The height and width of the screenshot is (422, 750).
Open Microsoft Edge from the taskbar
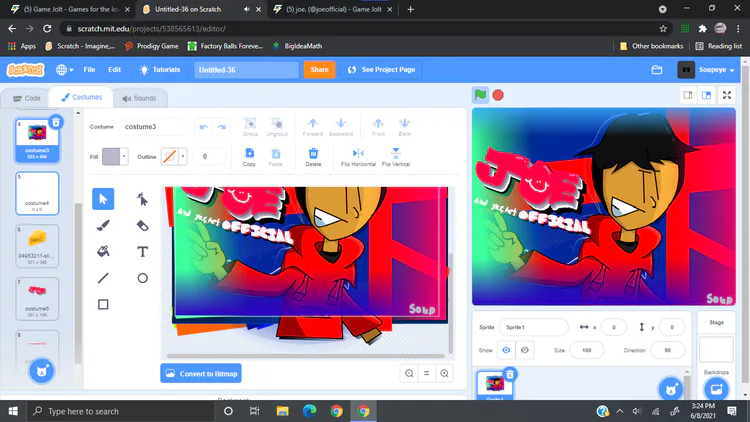(309, 411)
